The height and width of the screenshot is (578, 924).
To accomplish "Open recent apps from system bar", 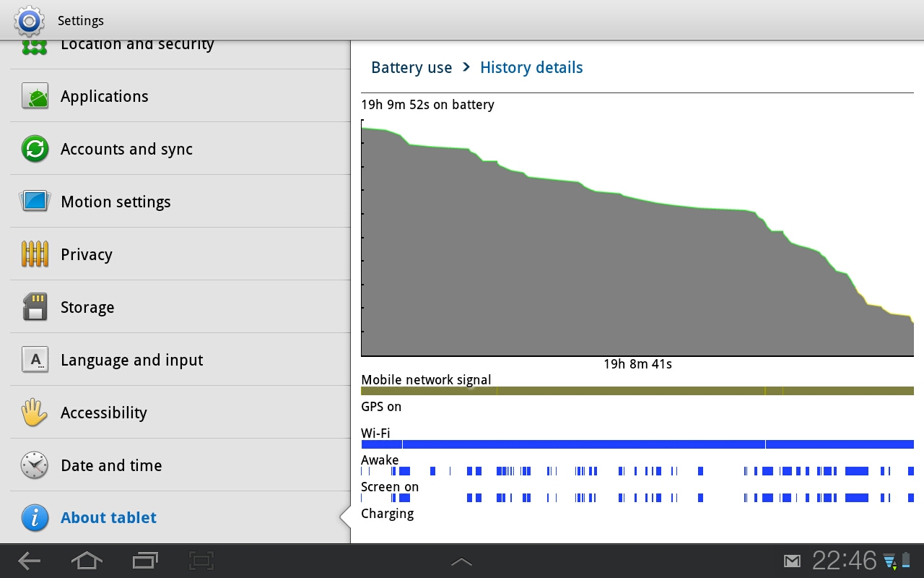I will (x=145, y=561).
